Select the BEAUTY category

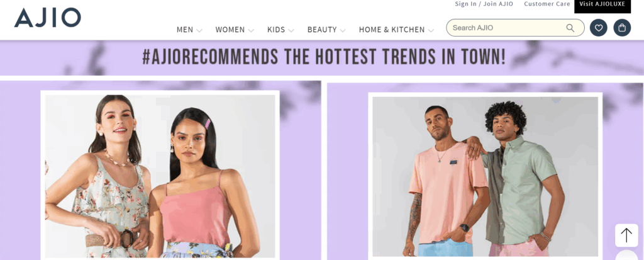322,30
